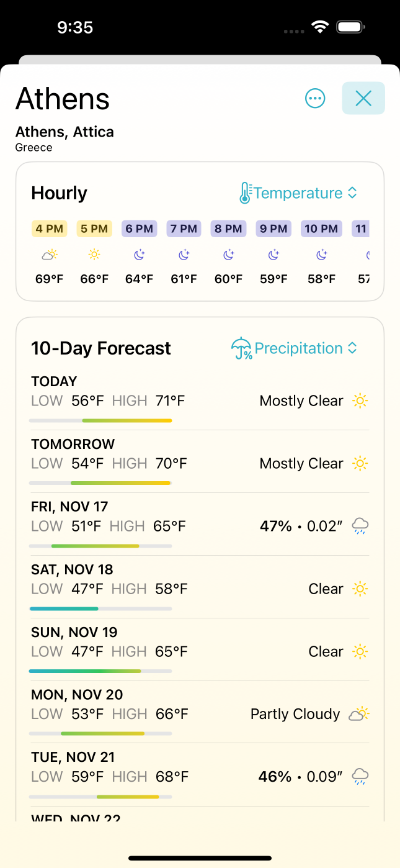Tap the umbrella precipitation icon
400x868 pixels.
(241, 348)
